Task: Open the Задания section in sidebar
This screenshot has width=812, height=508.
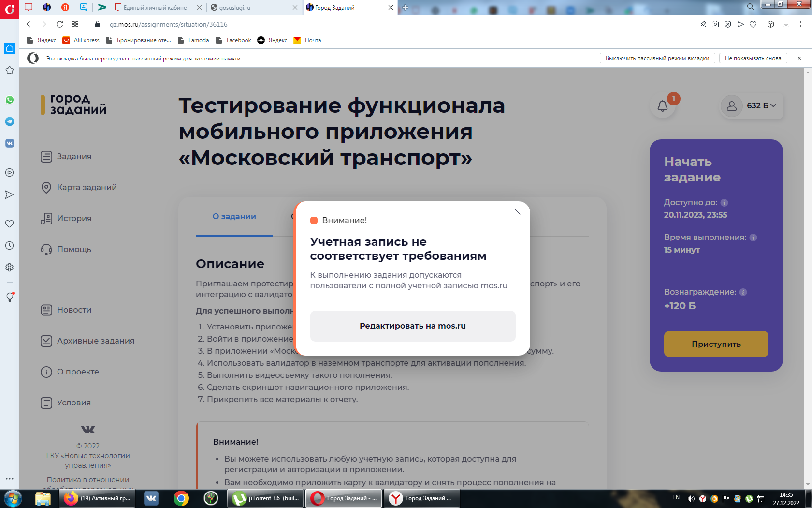Action: point(66,156)
